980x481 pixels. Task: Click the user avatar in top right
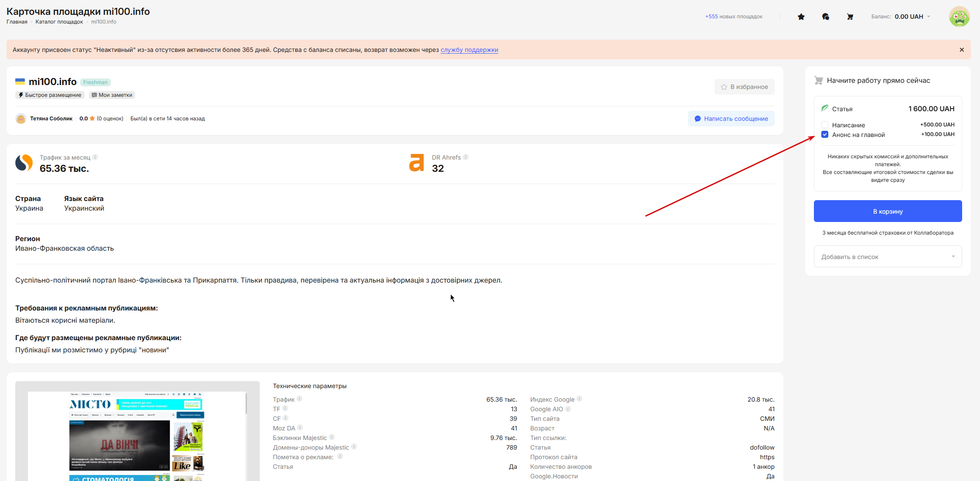click(x=959, y=17)
